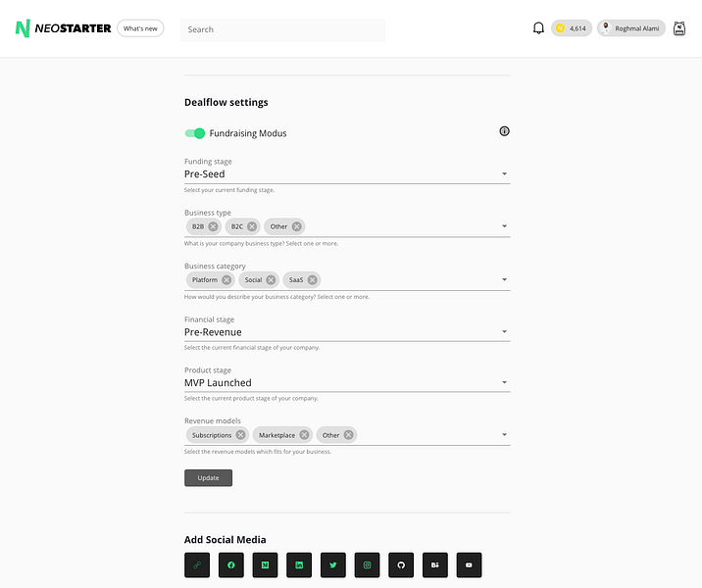Screen dimensions: 702x588
Task: Open Roghmal Alami profile menu
Action: click(x=631, y=28)
